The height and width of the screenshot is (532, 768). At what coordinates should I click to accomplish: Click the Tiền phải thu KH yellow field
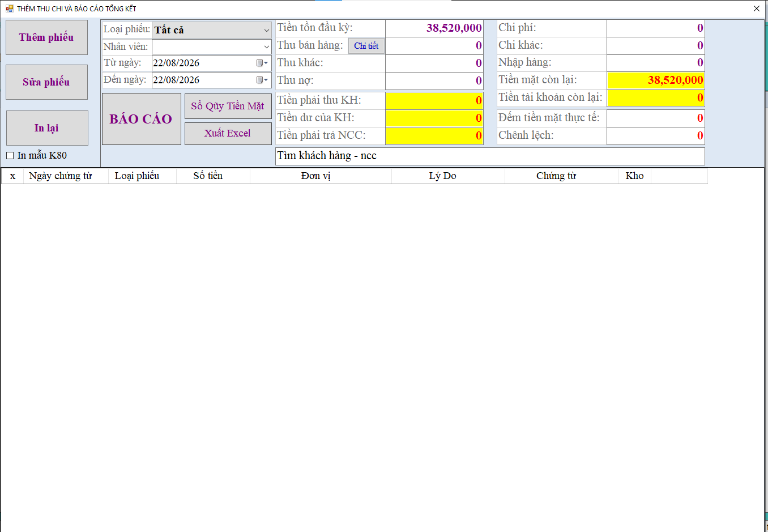(434, 101)
